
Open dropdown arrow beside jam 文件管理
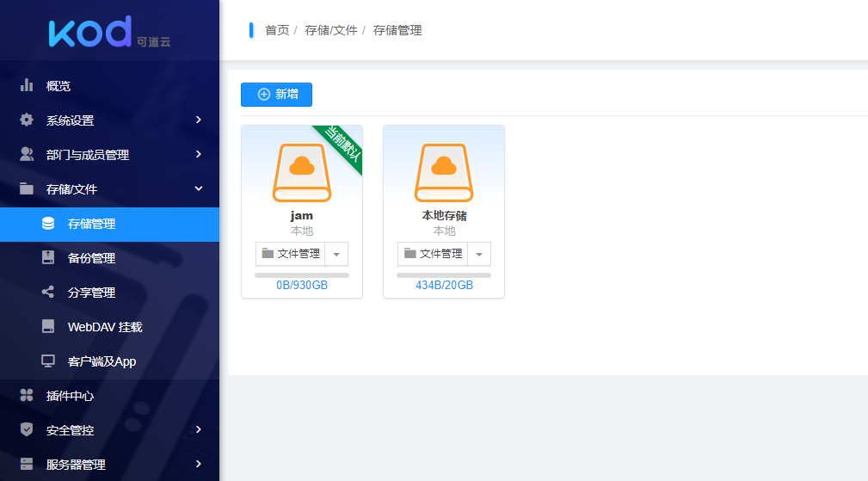pyautogui.click(x=336, y=254)
